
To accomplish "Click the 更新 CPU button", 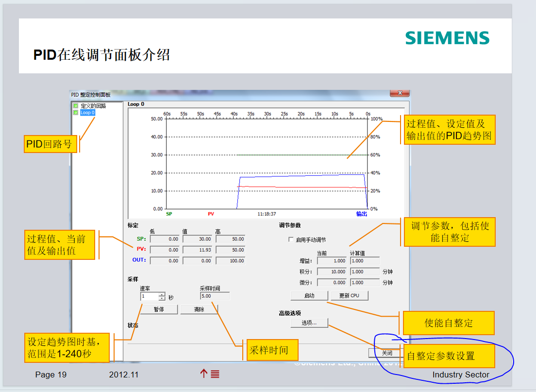I will (350, 295).
